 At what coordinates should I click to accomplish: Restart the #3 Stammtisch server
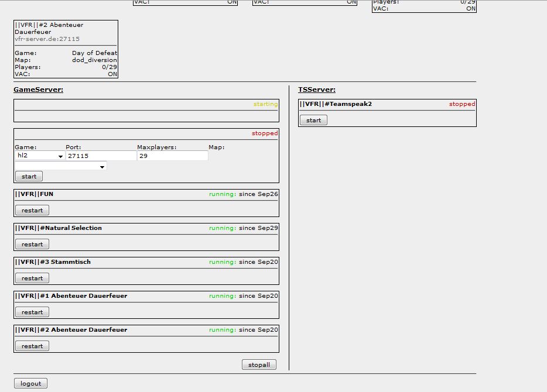[x=32, y=278]
